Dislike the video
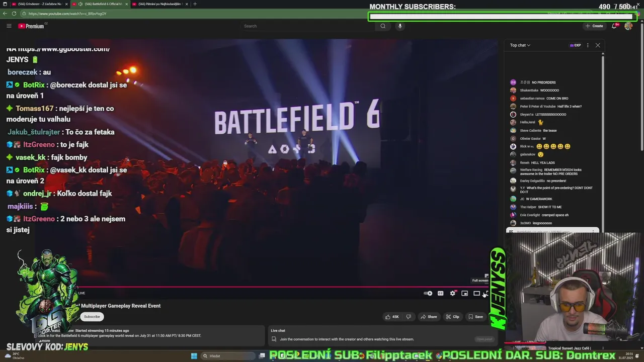The width and height of the screenshot is (644, 362). [409, 317]
